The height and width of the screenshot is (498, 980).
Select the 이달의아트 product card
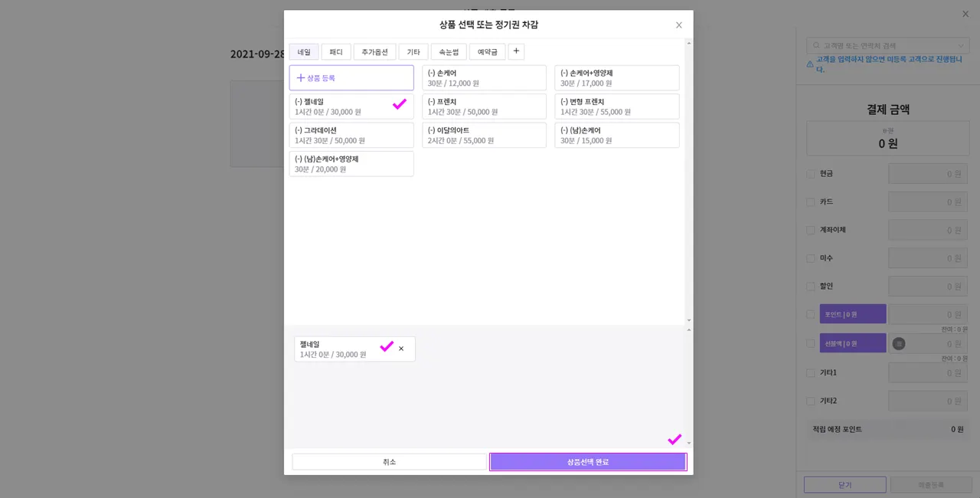pyautogui.click(x=484, y=136)
